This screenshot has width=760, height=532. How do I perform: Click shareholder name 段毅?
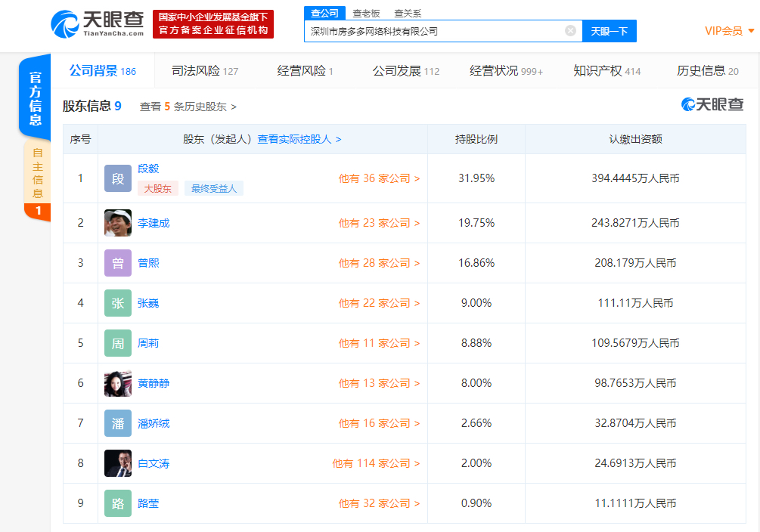148,169
